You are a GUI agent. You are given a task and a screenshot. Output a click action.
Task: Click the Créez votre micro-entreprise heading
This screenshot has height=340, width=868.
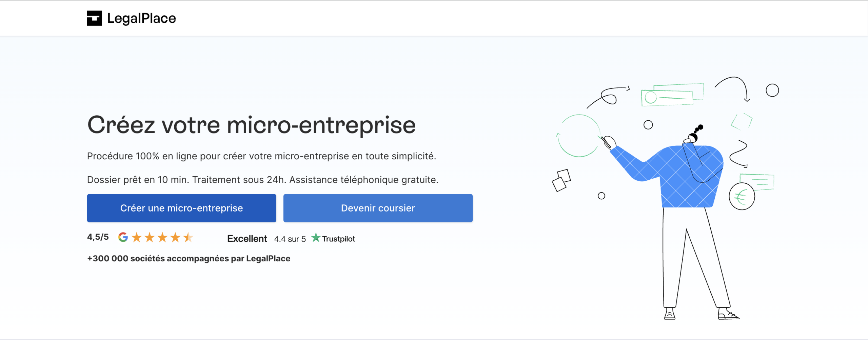(251, 125)
